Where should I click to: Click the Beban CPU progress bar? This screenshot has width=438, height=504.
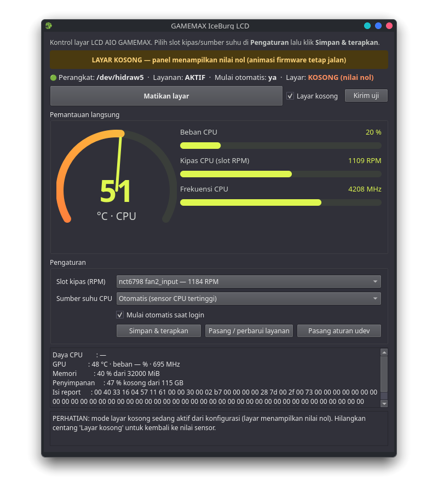[281, 146]
